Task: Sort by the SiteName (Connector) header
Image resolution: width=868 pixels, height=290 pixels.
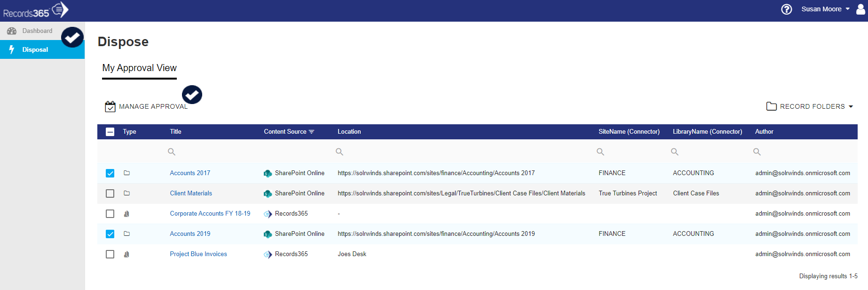Action: (629, 132)
